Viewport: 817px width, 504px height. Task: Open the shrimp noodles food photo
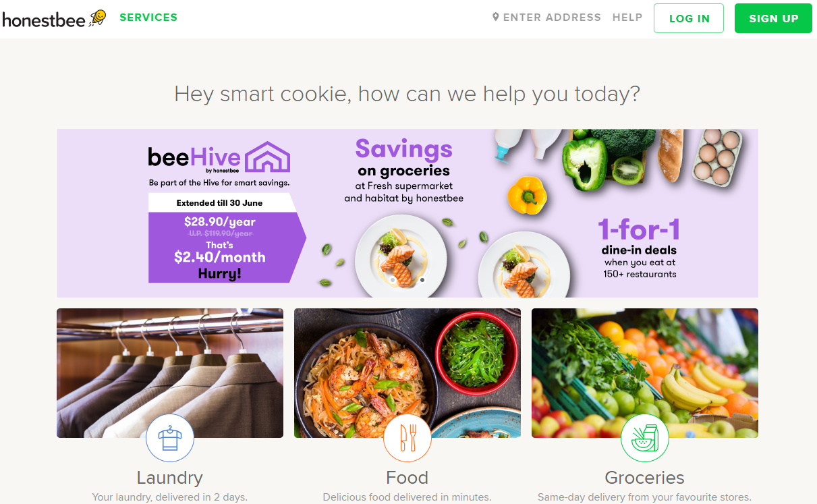pos(407,373)
